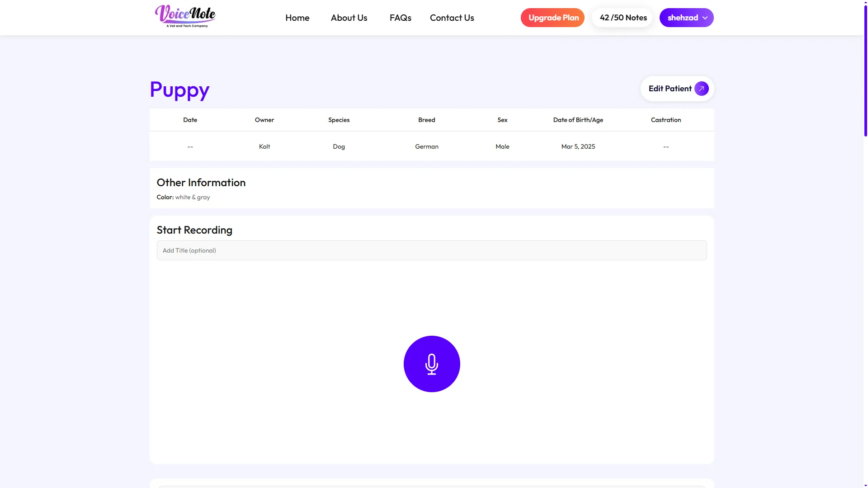Click the Date of Birth/Age column header

click(x=578, y=120)
